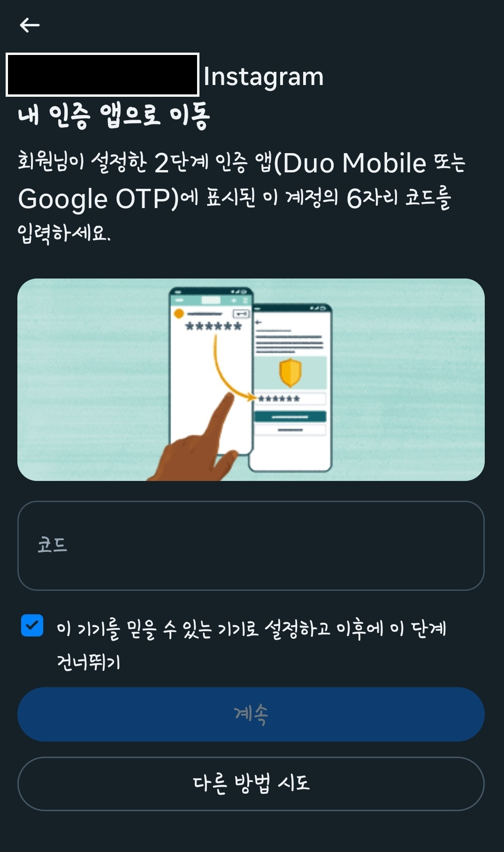
Task: Focus the 코드 input field
Action: click(251, 545)
